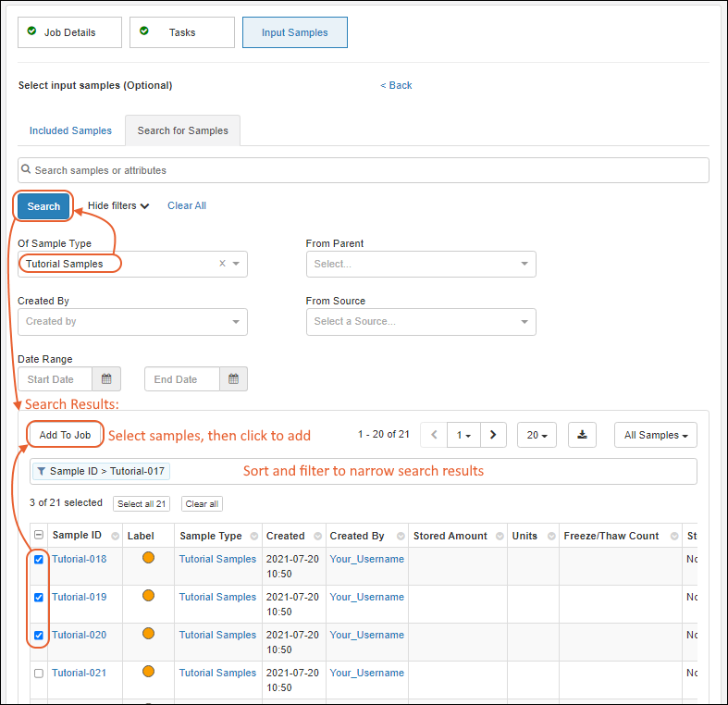
Task: Click the download export icon button
Action: (582, 435)
